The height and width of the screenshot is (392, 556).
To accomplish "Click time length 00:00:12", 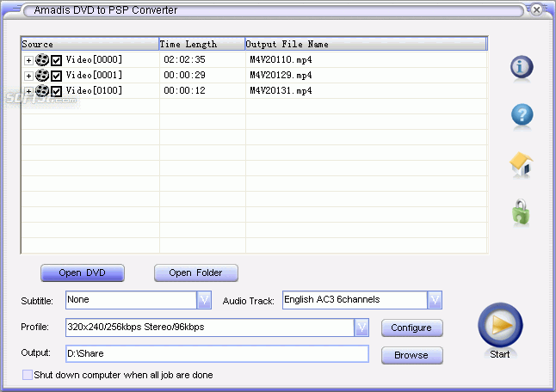I will (184, 90).
